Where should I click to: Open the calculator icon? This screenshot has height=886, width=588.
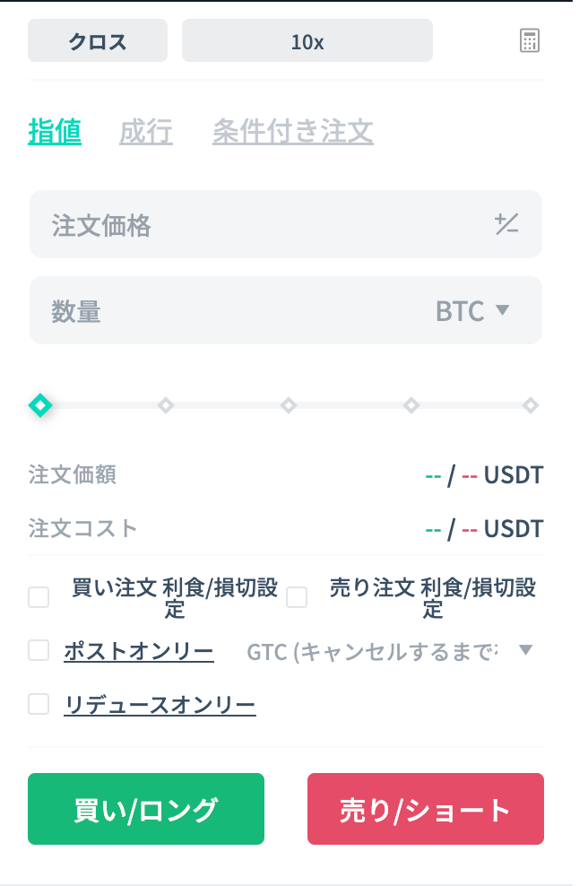pyautogui.click(x=529, y=40)
